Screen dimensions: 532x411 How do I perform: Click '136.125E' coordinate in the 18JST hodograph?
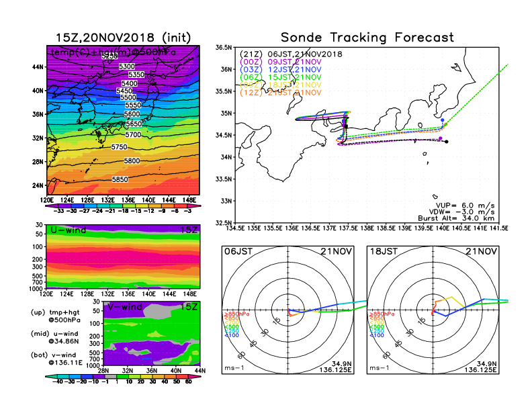click(480, 369)
